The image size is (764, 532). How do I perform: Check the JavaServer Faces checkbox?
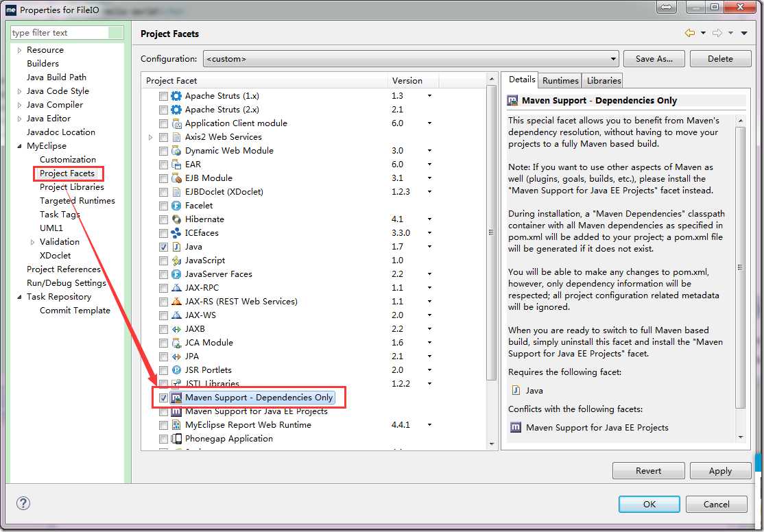point(163,275)
